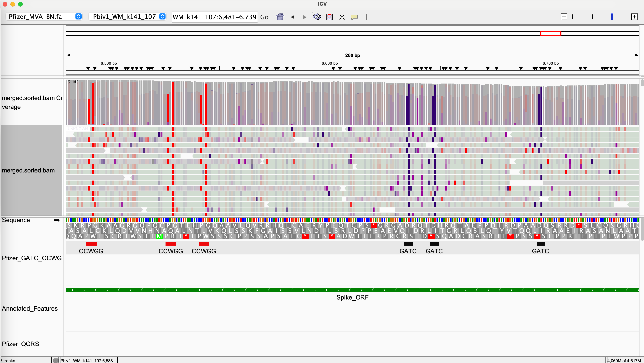Screen dimensions: 644x363
Task: Click the Pfizer_QGRS track name
Action: click(x=21, y=344)
